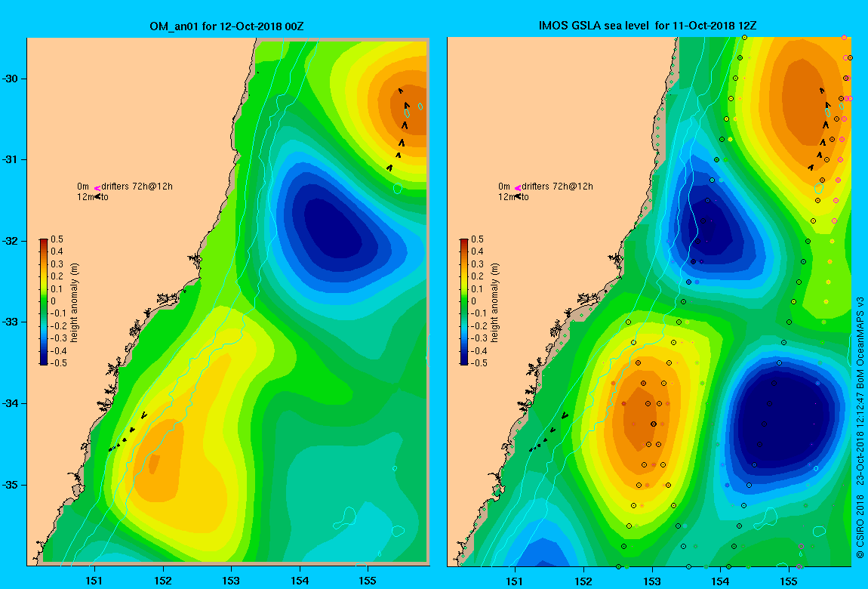Click the 0.5 colorbar value in IMOS GSLA map
This screenshot has height=589, width=868.
[477, 239]
